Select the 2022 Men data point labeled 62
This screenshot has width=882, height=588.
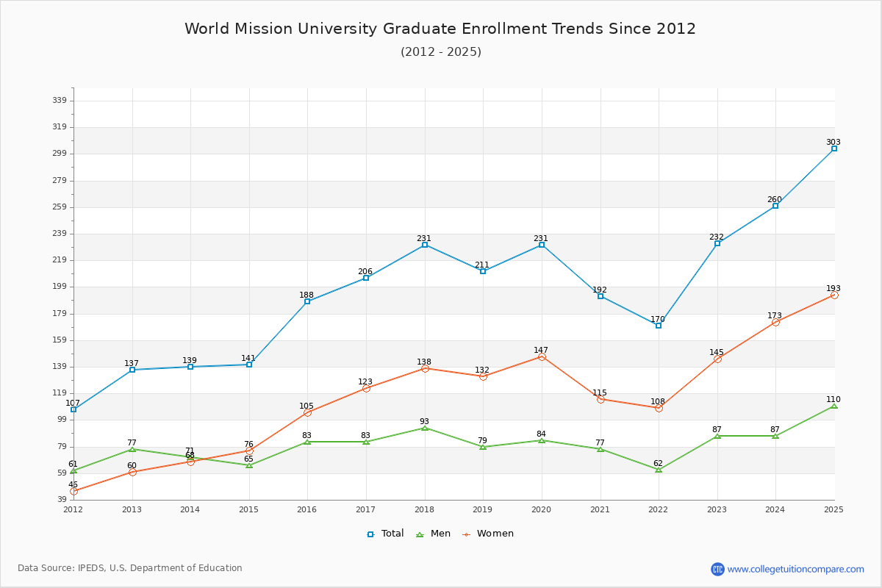(x=659, y=469)
